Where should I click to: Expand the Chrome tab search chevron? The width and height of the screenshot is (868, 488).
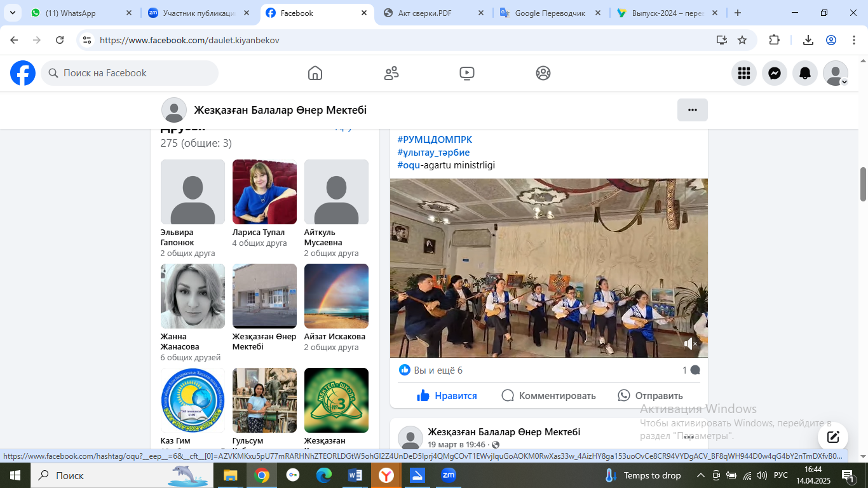pos(14,13)
